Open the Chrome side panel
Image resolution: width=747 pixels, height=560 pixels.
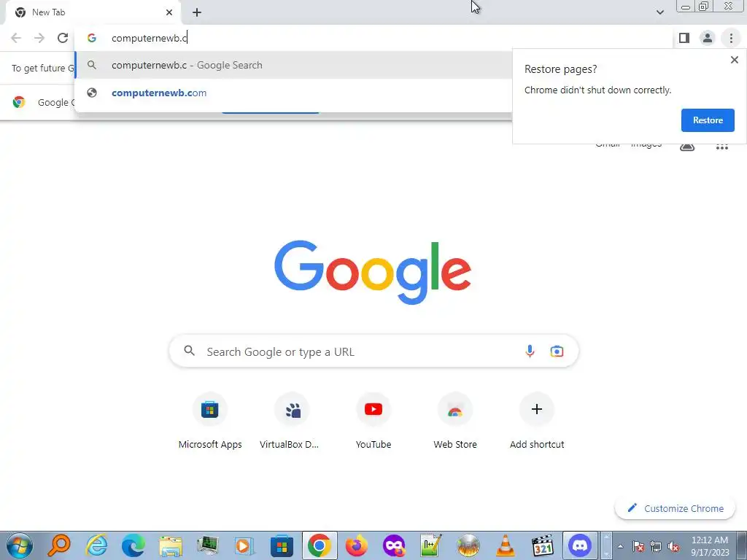(684, 38)
